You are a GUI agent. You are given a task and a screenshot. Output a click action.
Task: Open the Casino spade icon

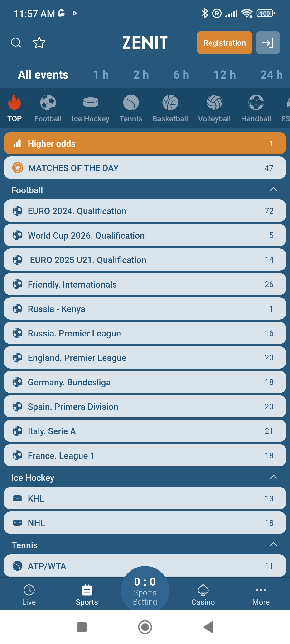[203, 590]
